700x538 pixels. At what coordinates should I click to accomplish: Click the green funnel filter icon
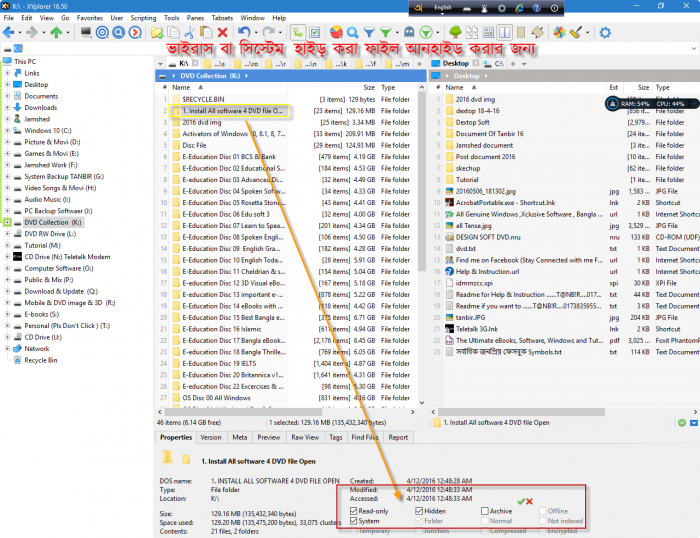(385, 32)
